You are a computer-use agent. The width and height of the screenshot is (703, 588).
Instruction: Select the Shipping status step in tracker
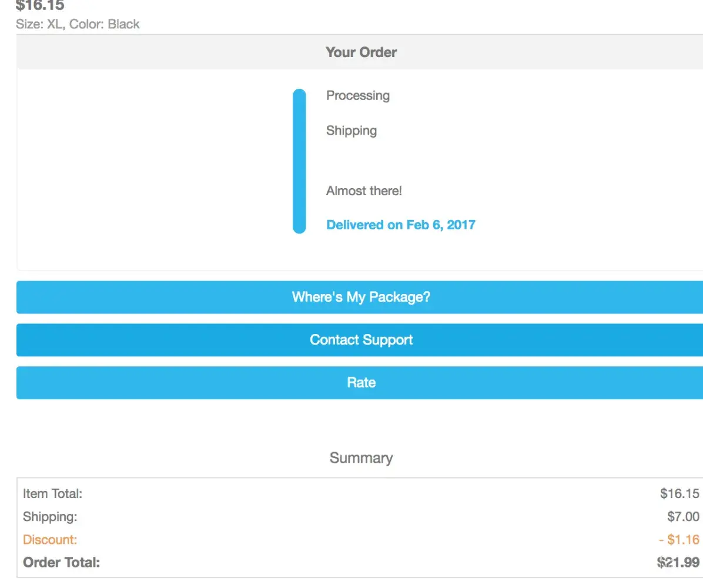point(351,131)
